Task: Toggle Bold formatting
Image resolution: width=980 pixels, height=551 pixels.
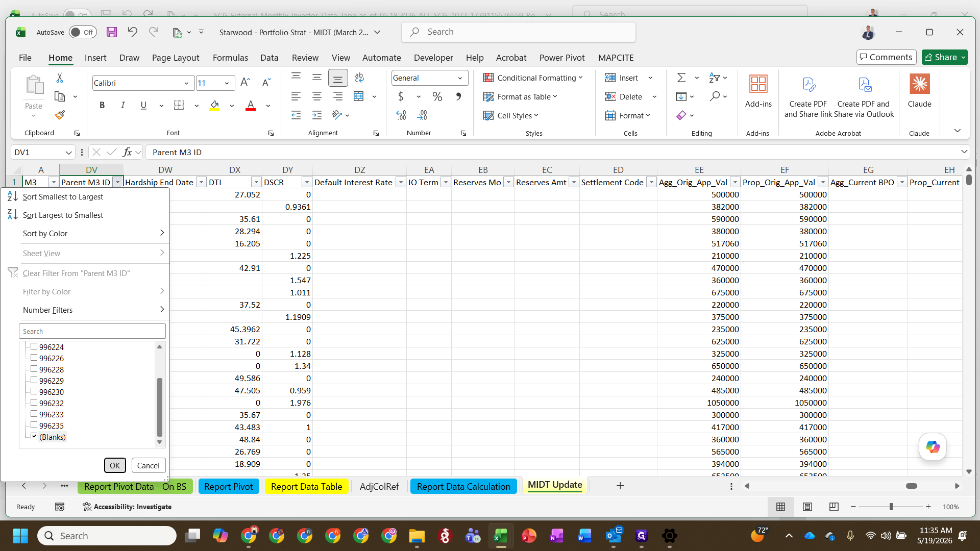Action: click(x=102, y=105)
